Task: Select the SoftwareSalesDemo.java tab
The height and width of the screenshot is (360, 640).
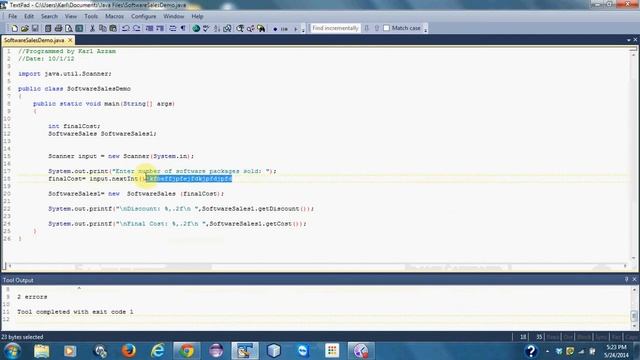Action: pyautogui.click(x=34, y=40)
